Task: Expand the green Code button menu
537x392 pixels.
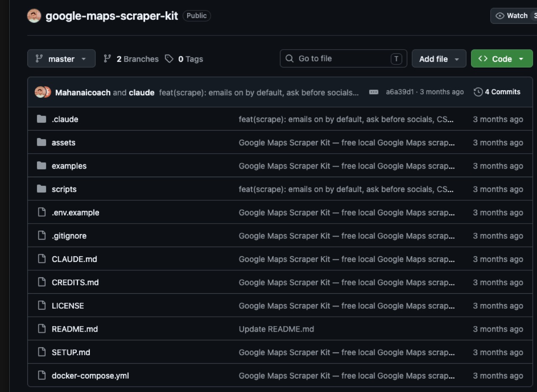Action: click(x=502, y=59)
